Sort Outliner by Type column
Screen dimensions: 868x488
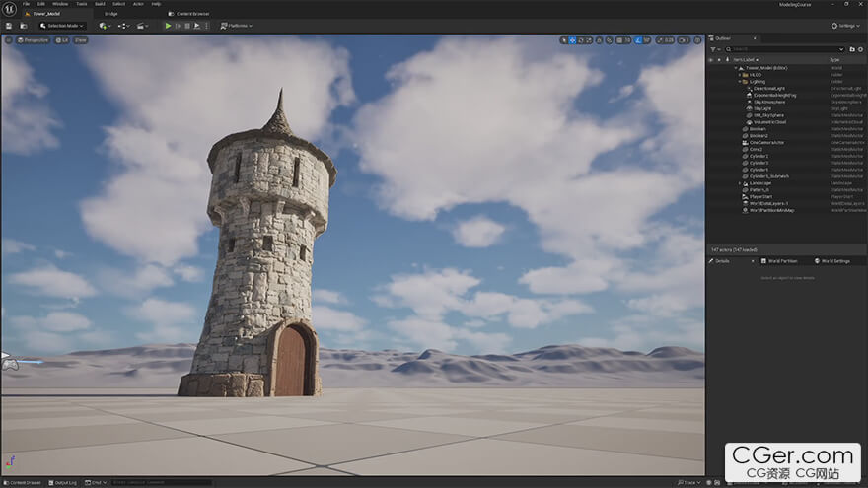pos(834,60)
